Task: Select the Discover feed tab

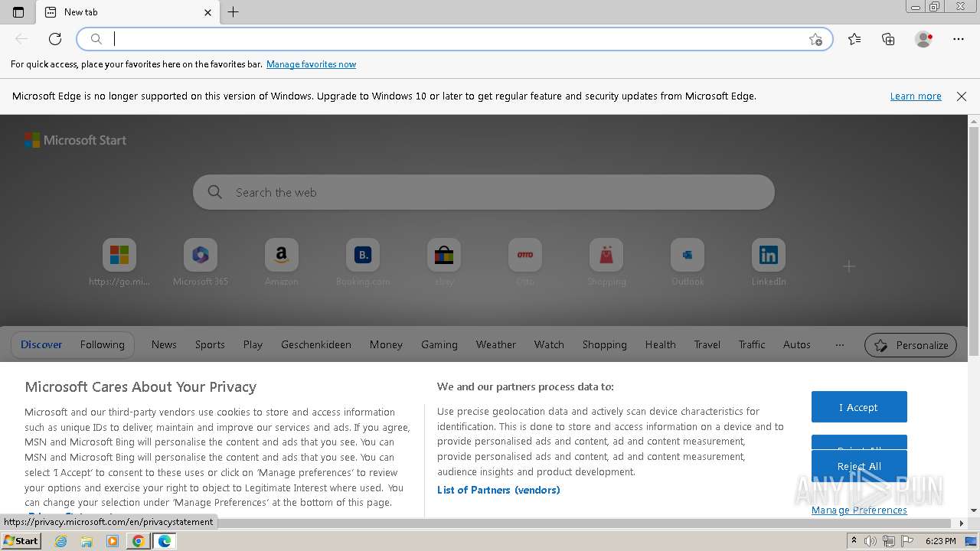Action: [41, 344]
